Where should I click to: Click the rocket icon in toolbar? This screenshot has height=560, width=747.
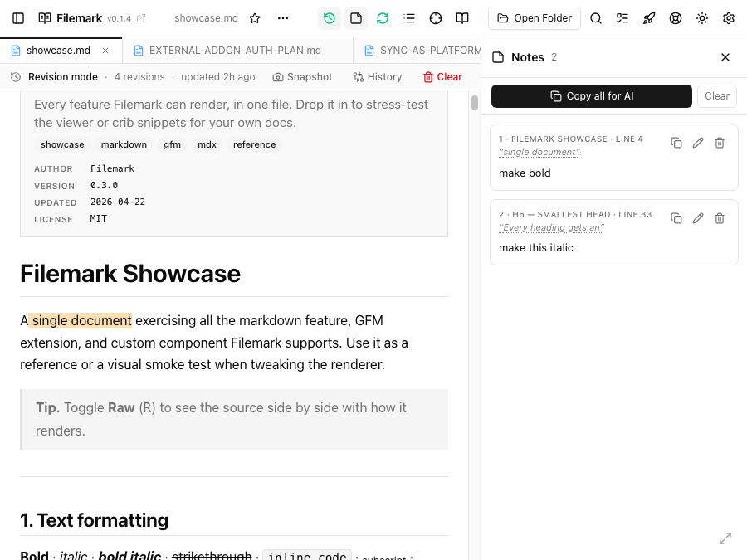pos(649,18)
